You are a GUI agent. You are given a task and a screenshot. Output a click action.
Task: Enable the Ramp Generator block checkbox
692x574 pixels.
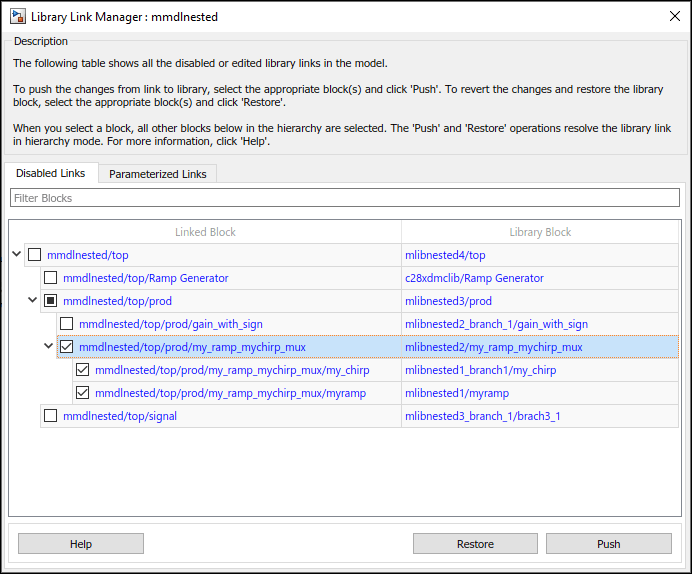coord(50,278)
